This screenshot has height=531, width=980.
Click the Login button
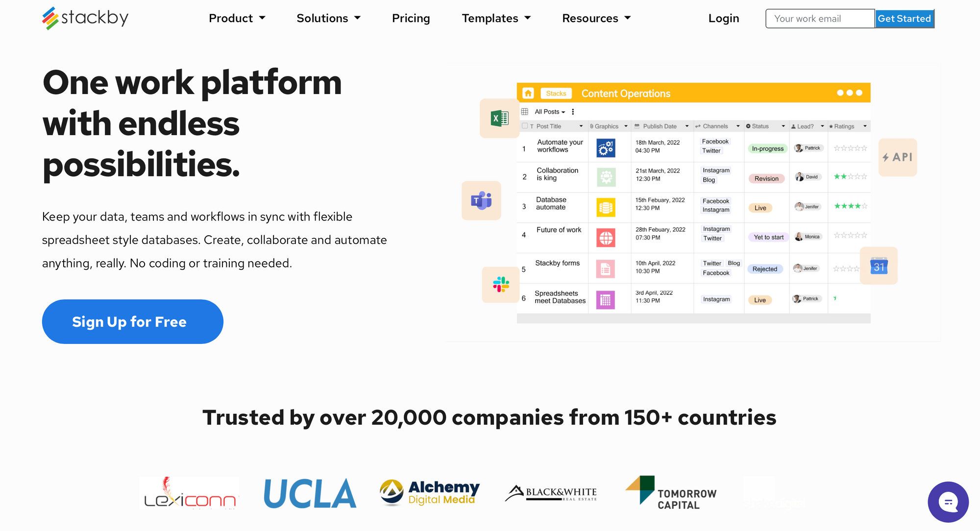[x=724, y=18]
